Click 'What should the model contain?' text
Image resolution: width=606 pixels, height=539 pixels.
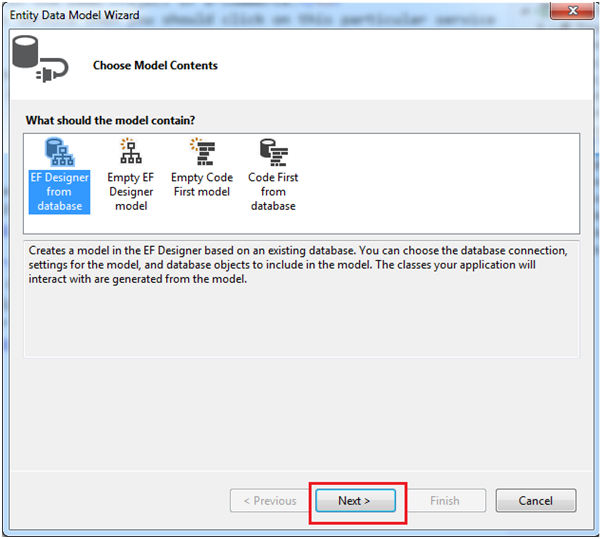point(111,121)
